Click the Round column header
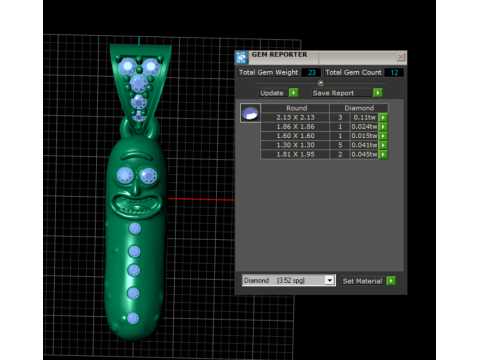480x360 pixels. (x=296, y=108)
